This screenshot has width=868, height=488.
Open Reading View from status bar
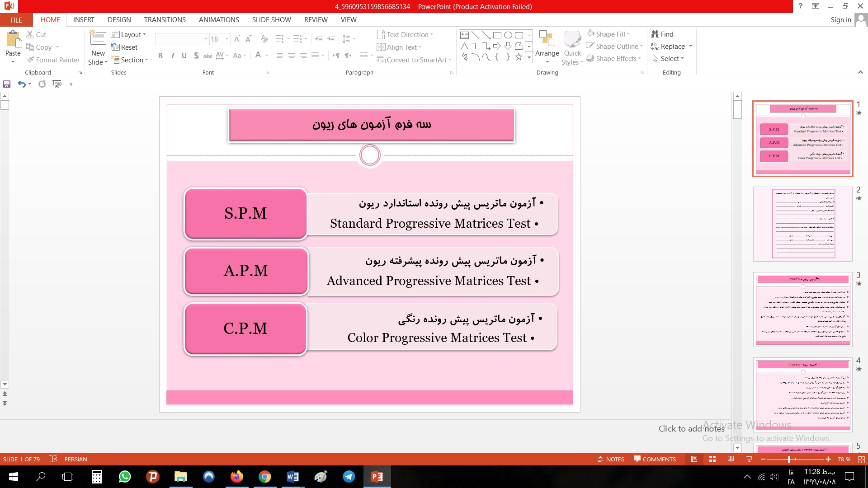[x=731, y=459]
